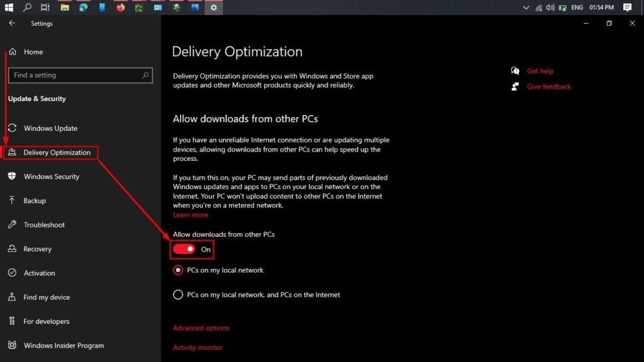644x362 pixels.
Task: Open the Backup settings page
Action: click(35, 200)
